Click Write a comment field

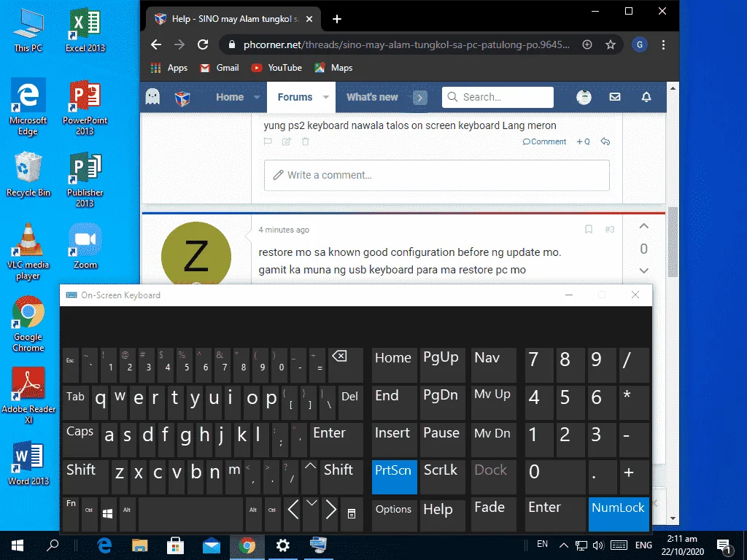pos(437,175)
